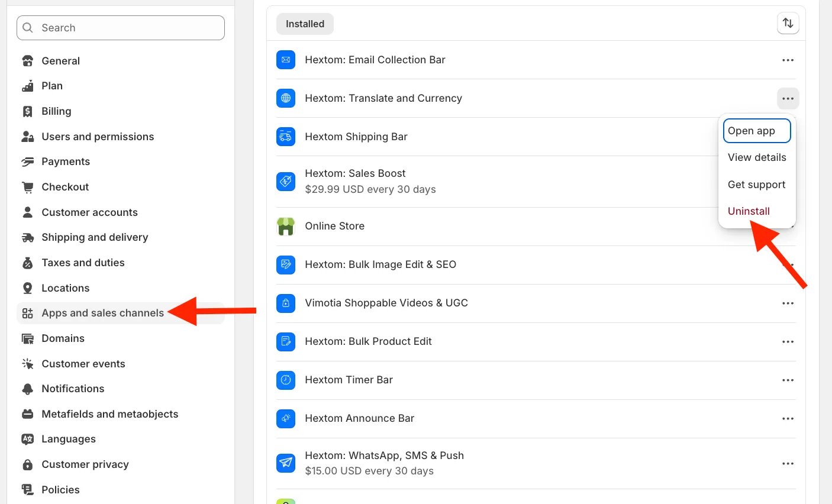Click the Customer privacy lock icon
The height and width of the screenshot is (504, 832).
tap(28, 464)
